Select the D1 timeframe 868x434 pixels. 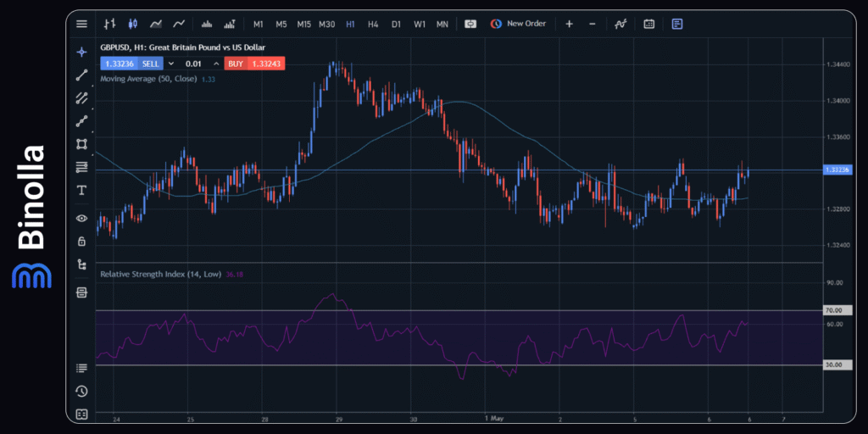tap(396, 24)
